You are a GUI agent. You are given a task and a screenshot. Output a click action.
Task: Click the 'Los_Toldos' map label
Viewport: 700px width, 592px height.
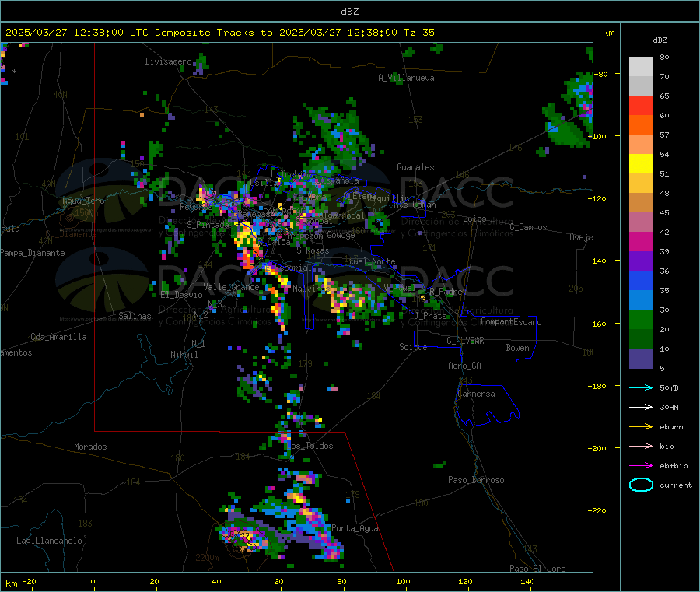pyautogui.click(x=310, y=446)
